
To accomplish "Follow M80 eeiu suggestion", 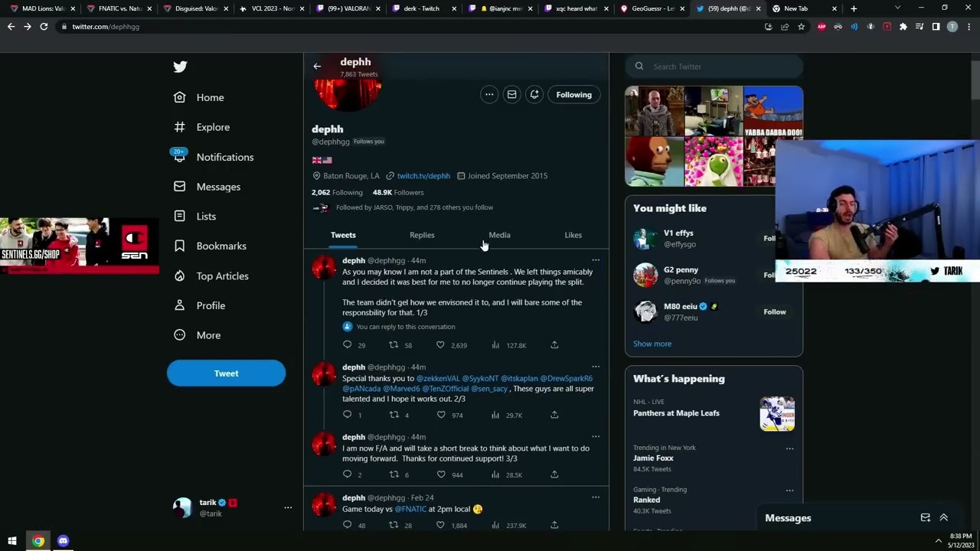I will tap(775, 312).
